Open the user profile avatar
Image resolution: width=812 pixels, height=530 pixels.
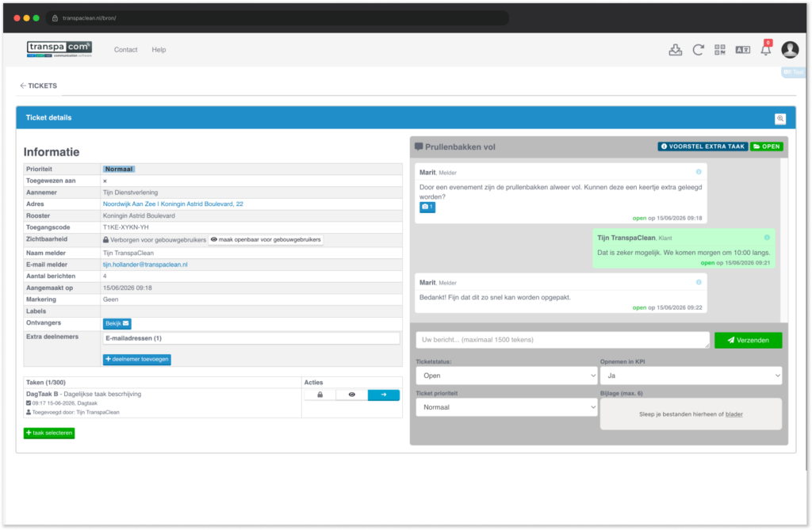pos(790,50)
